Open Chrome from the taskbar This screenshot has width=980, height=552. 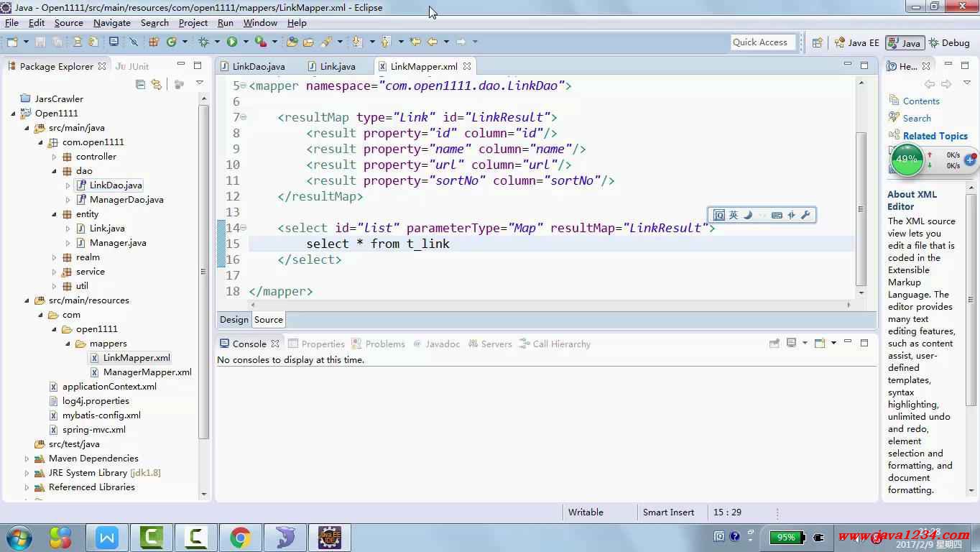[241, 537]
